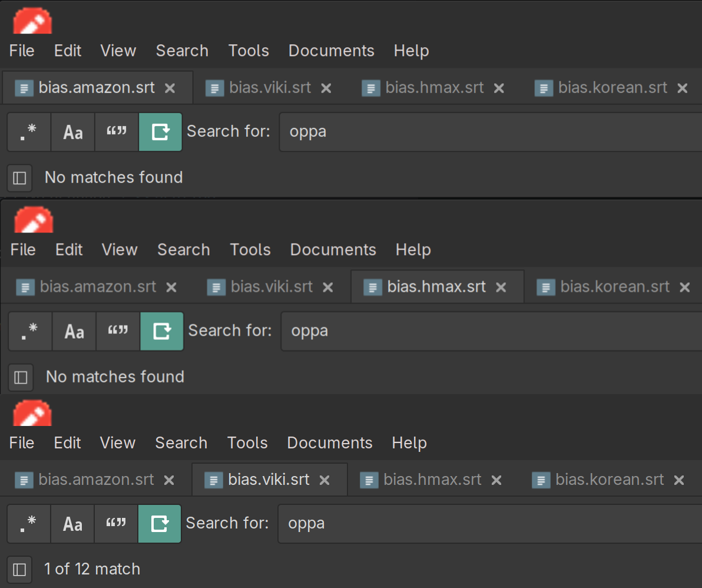The width and height of the screenshot is (702, 588).
Task: Open View menu in top window
Action: [118, 51]
